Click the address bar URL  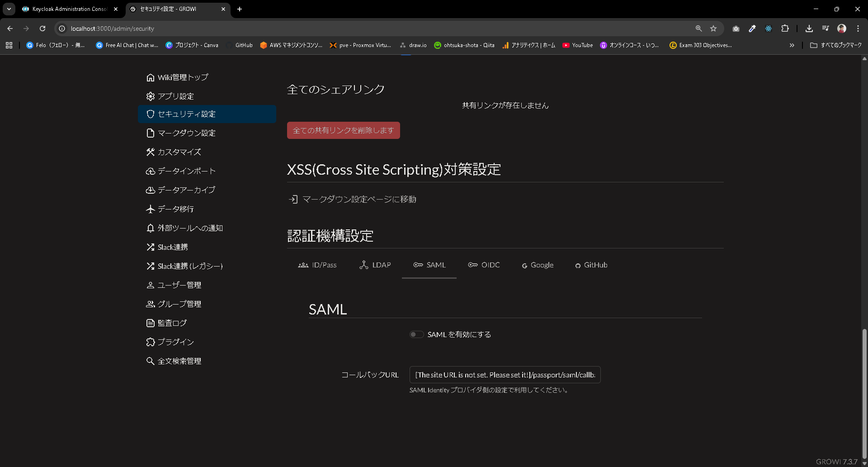coord(113,29)
